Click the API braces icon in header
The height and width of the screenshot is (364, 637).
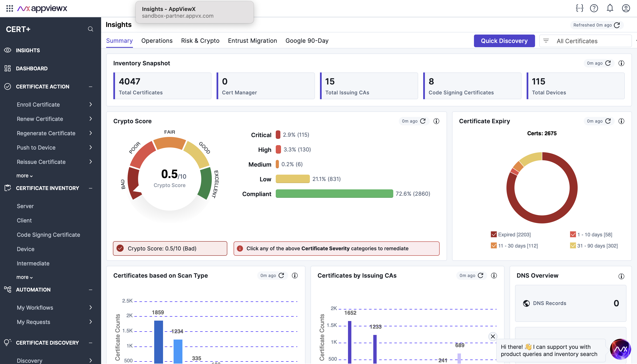tap(579, 8)
